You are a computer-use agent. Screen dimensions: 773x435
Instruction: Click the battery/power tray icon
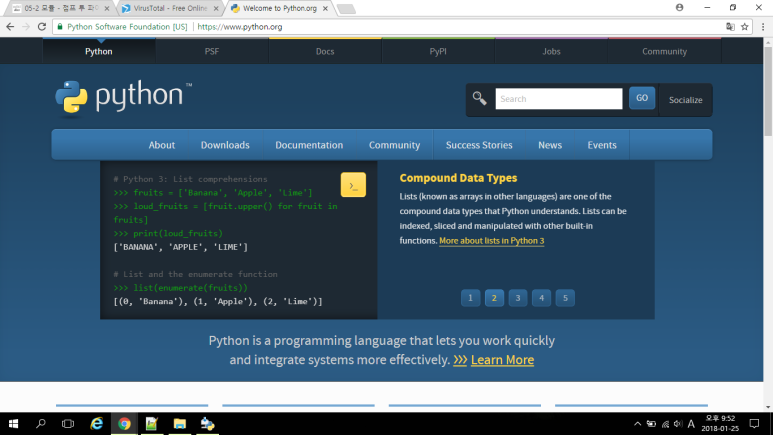[651, 424]
